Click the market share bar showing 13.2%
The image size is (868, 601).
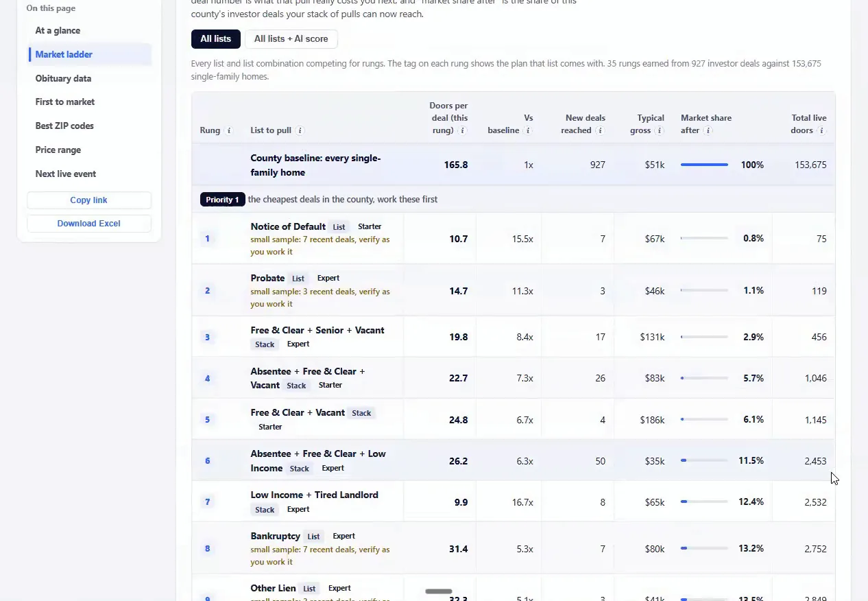[x=704, y=549]
